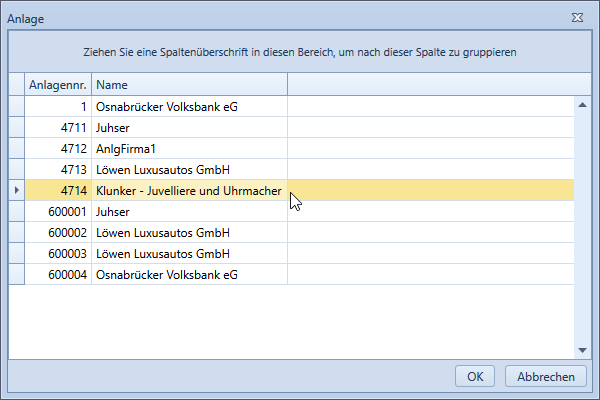This screenshot has width=600, height=400.
Task: Select Anlage 600001 Juhser row
Action: pyautogui.click(x=299, y=211)
